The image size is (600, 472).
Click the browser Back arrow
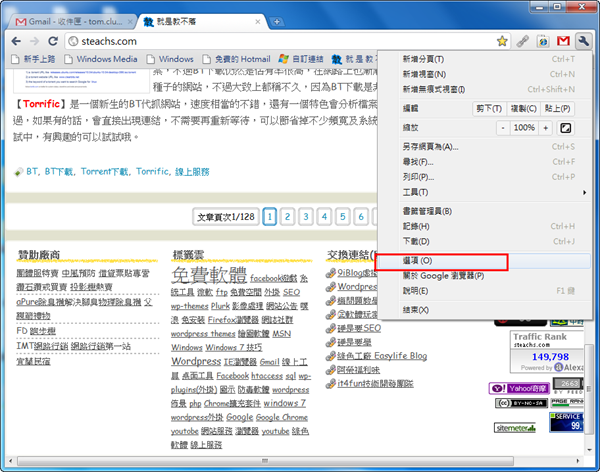click(16, 41)
